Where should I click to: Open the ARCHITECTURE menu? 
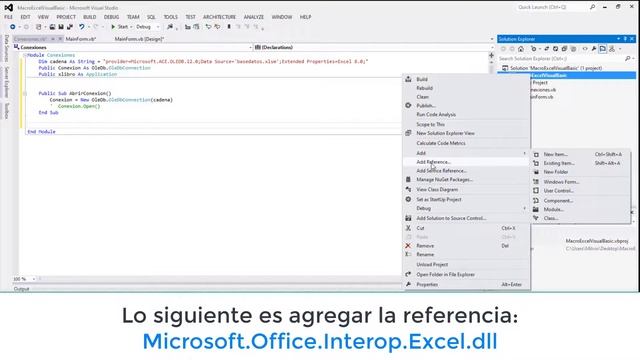[220, 17]
